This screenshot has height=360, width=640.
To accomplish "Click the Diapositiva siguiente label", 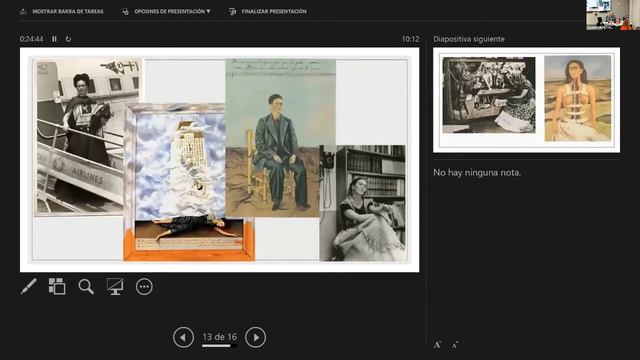I will pos(469,39).
